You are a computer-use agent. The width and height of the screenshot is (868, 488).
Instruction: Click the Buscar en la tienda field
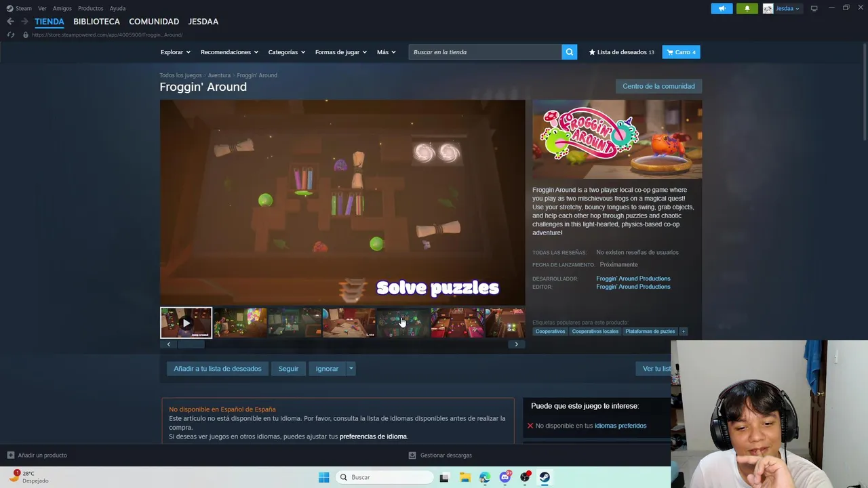pyautogui.click(x=485, y=52)
